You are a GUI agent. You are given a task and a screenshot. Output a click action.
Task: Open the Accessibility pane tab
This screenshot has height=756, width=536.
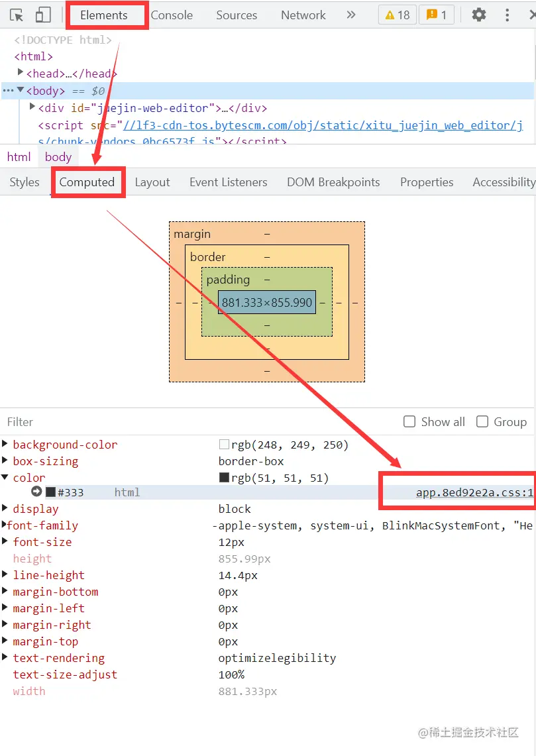[x=504, y=182]
